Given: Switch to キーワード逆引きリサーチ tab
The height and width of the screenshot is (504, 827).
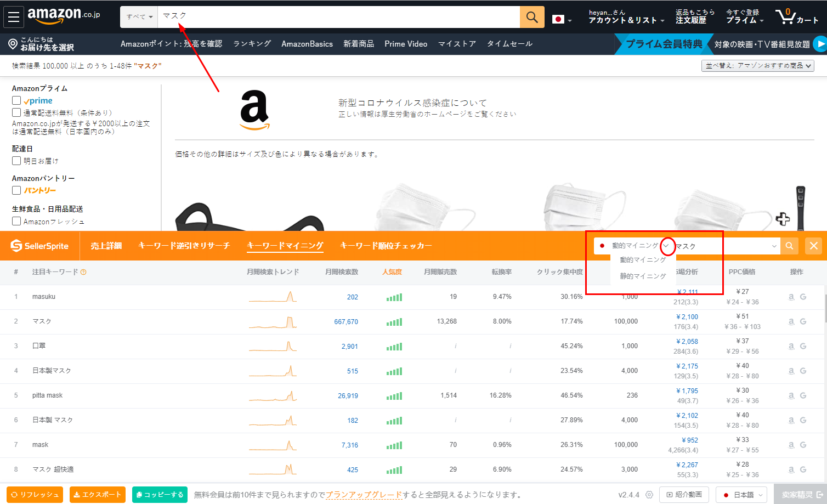Looking at the screenshot, I should pyautogui.click(x=184, y=246).
